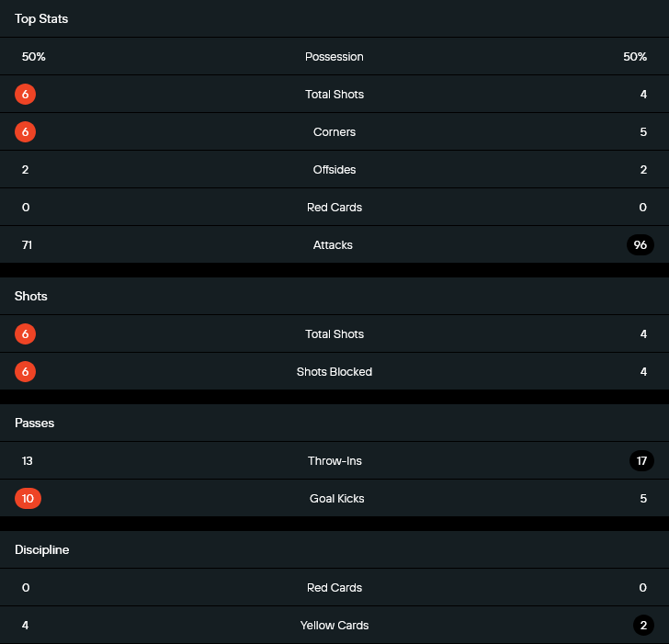Click the black 17 Throw-Ins badge

point(641,461)
